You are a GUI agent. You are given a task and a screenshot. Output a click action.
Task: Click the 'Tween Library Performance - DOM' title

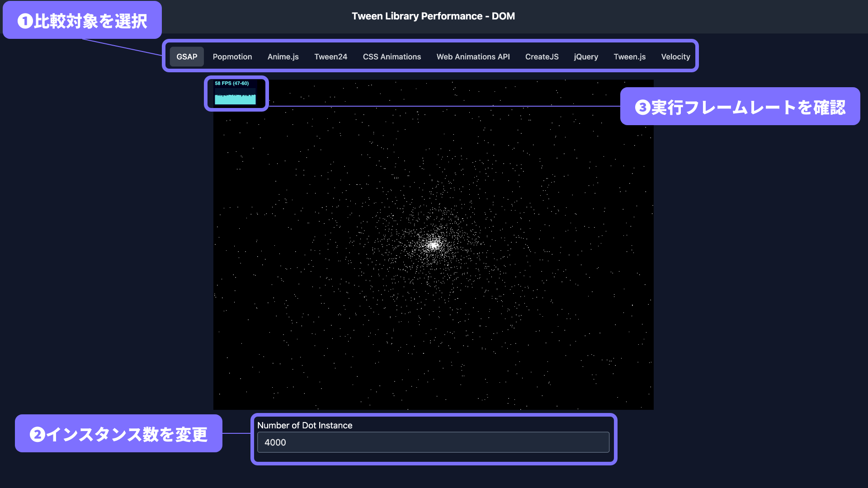point(433,16)
